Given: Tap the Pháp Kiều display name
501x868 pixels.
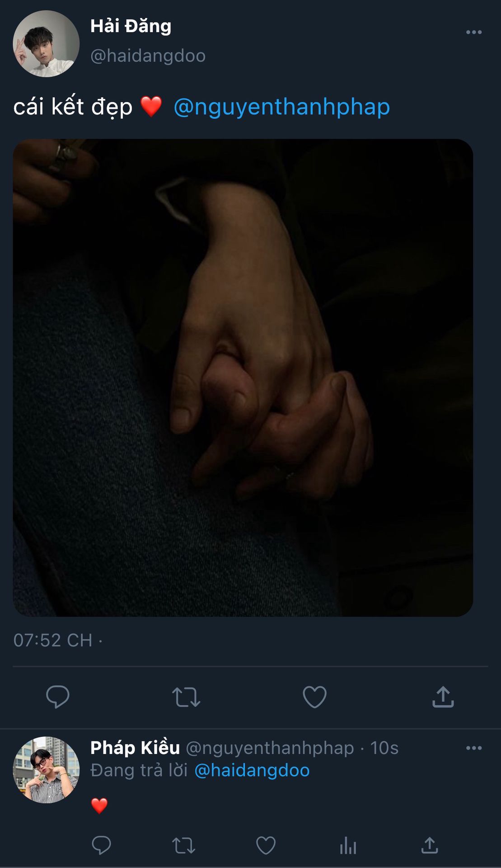Looking at the screenshot, I should (x=135, y=748).
